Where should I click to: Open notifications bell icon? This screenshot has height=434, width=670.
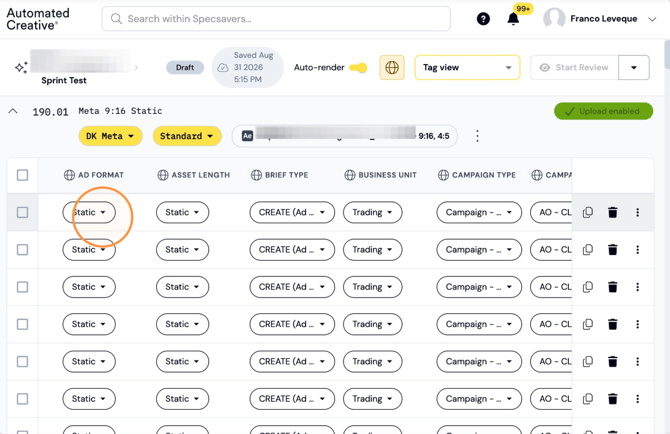[x=513, y=19]
